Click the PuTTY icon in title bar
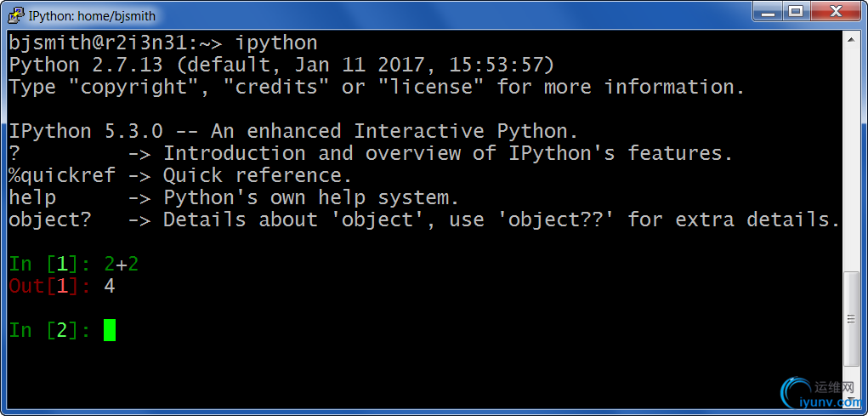Image resolution: width=868 pixels, height=416 pixels. (14, 14)
